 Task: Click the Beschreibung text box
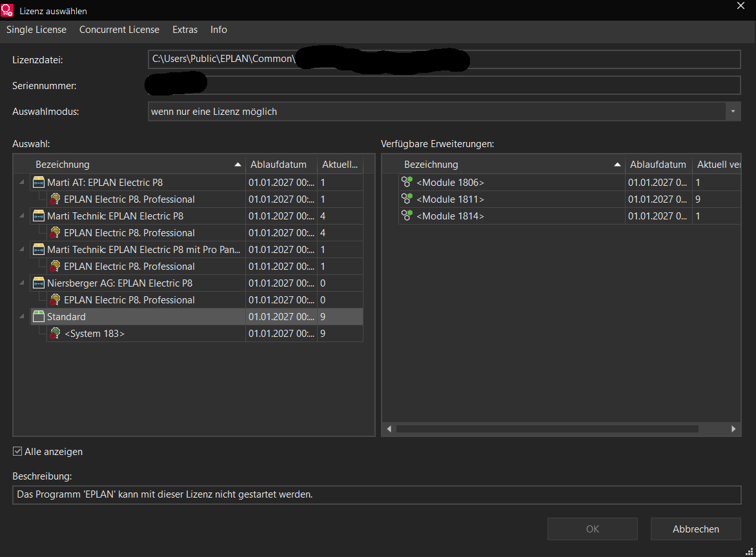376,494
